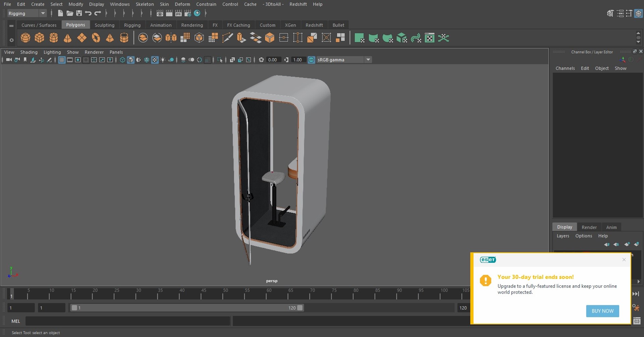Open the Render View clapper eye icon
Screen dimensions: 644x337
(x=160, y=13)
